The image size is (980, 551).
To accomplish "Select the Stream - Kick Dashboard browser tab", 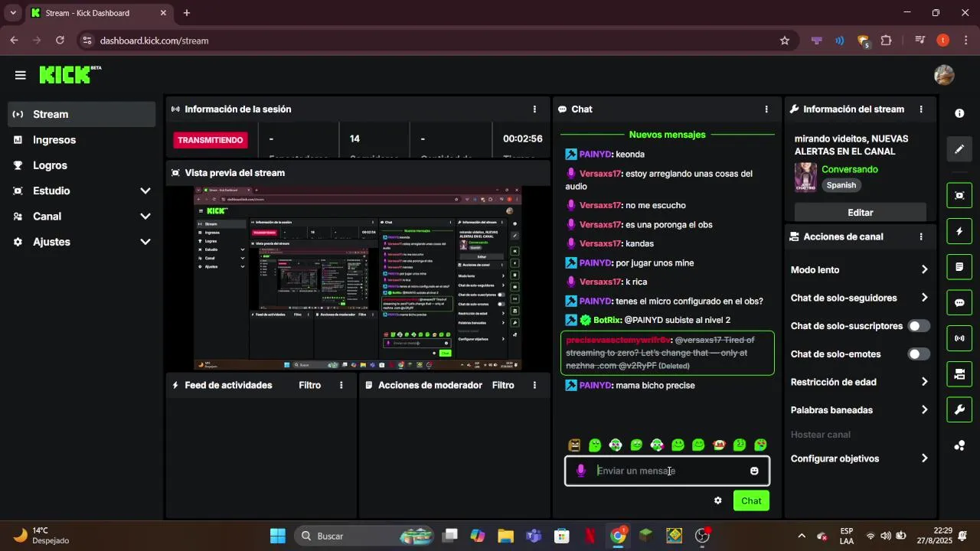I will [x=98, y=13].
